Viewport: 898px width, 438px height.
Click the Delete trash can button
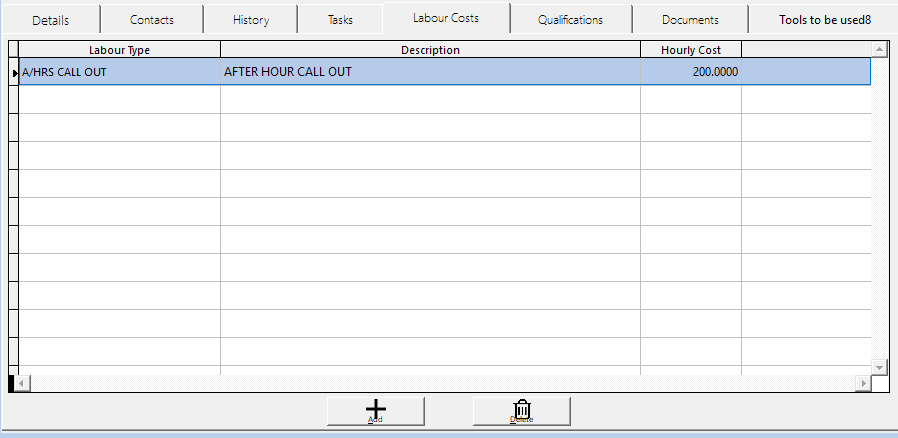[x=522, y=411]
